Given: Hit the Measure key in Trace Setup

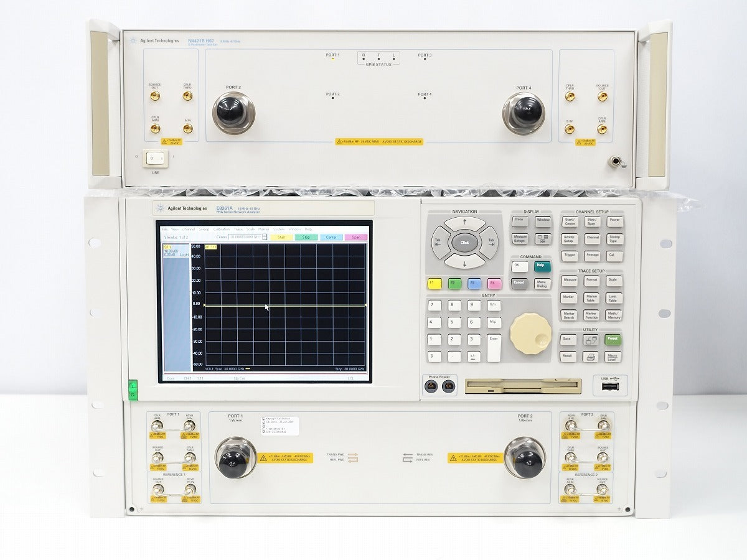Looking at the screenshot, I should tap(569, 281).
